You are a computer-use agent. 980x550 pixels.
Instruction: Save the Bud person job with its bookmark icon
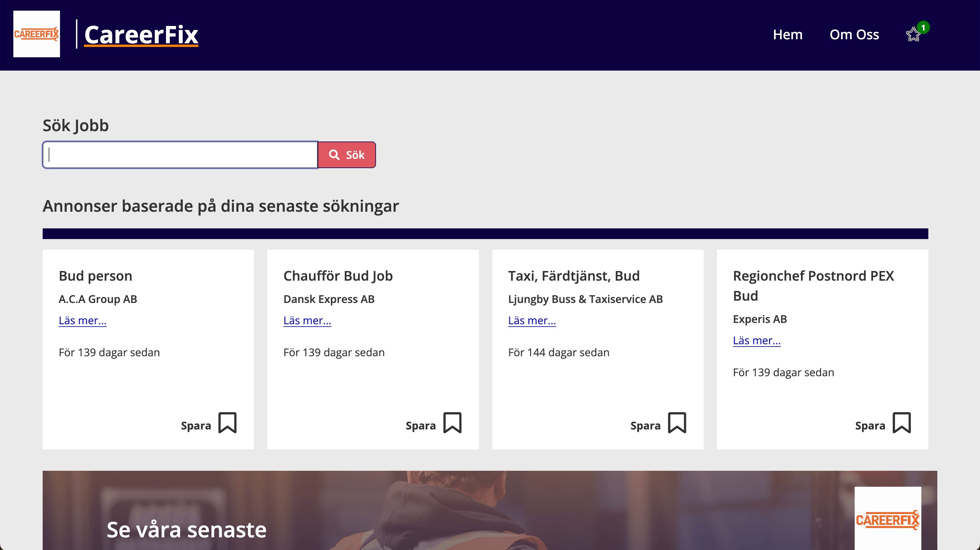[x=227, y=423]
